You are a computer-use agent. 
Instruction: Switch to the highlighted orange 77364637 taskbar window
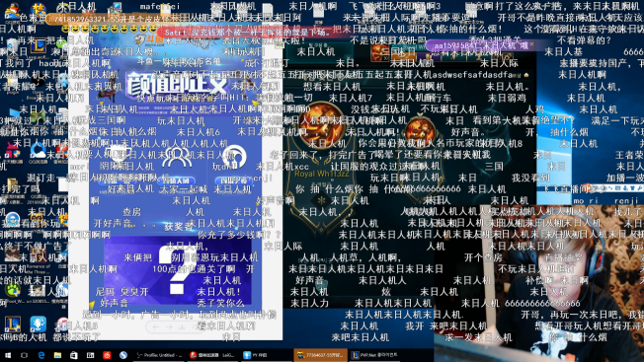(320, 355)
